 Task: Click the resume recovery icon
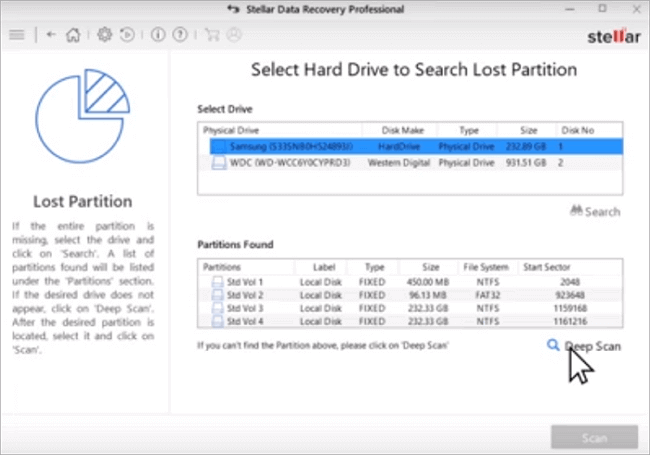127,34
